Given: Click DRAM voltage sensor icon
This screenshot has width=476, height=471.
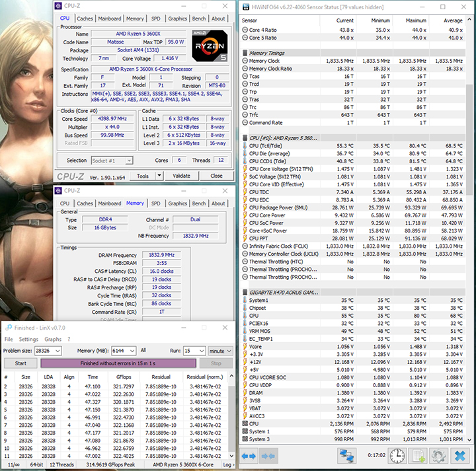Looking at the screenshot, I should click(x=245, y=393).
